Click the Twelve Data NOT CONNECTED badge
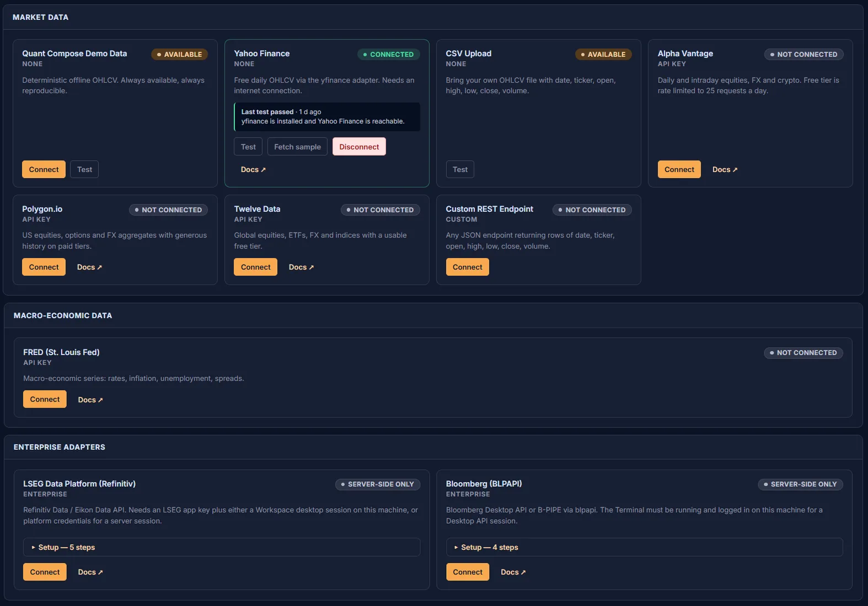This screenshot has width=868, height=606. click(x=380, y=210)
